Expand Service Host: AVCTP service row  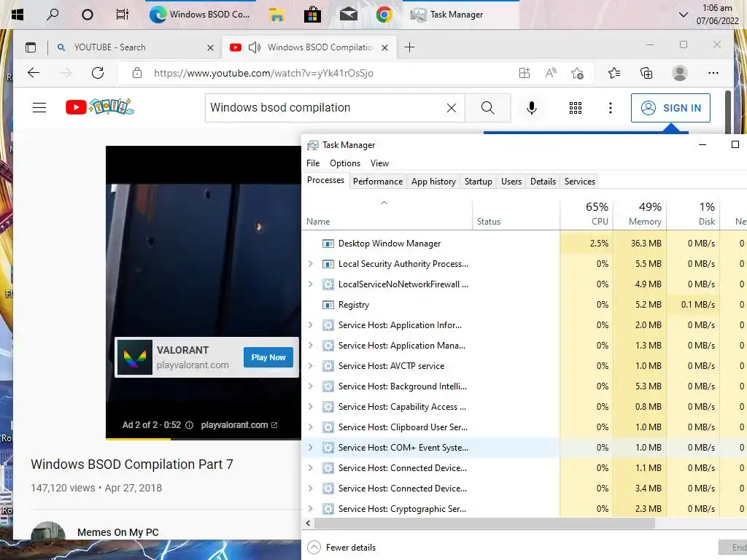(311, 366)
